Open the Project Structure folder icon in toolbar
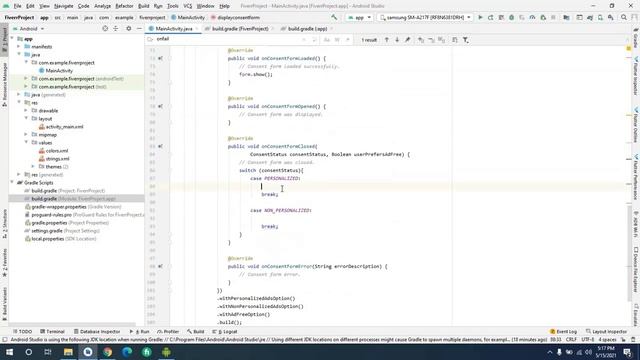 (566, 18)
